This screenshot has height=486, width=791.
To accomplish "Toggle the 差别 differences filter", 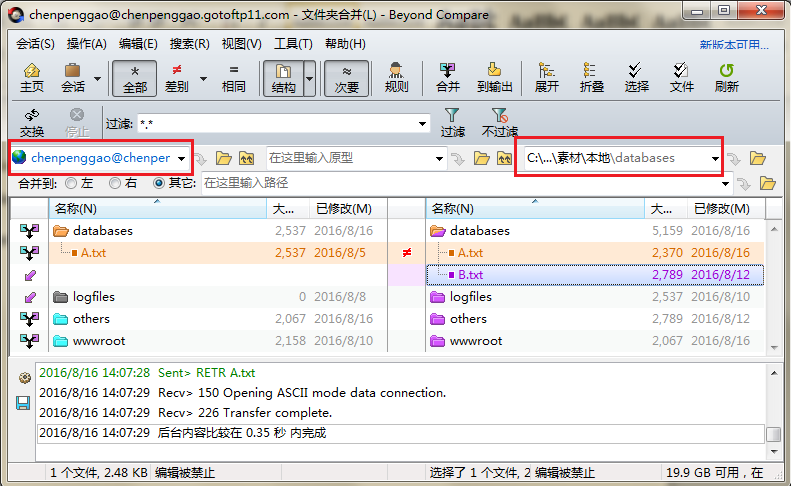I will pyautogui.click(x=177, y=78).
